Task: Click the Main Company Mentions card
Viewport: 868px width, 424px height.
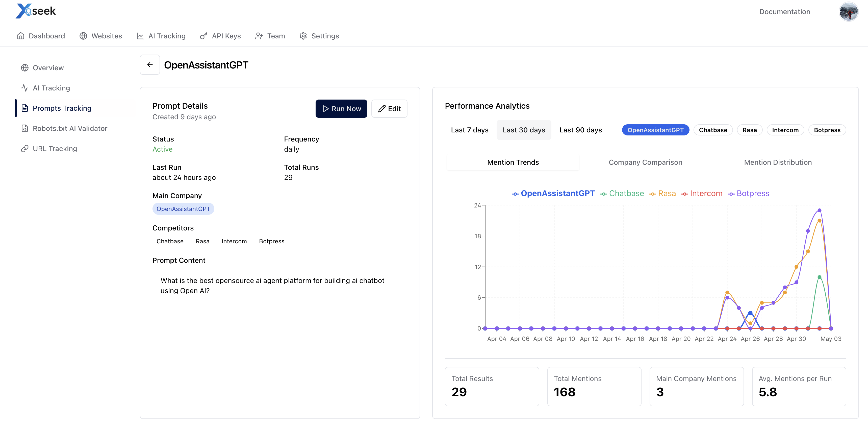Action: [x=697, y=387]
